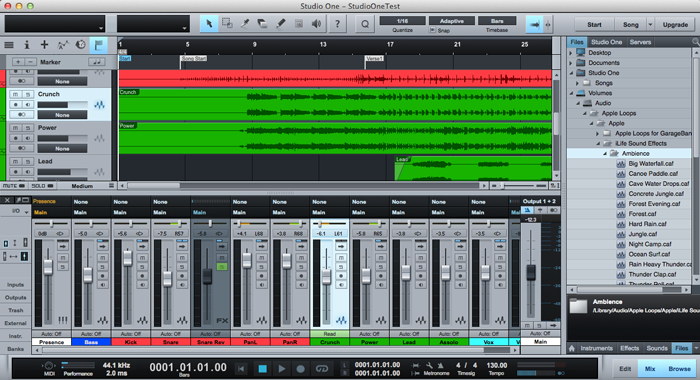Toggle monitor on the Crunch track
The image size is (700, 380).
point(28,104)
